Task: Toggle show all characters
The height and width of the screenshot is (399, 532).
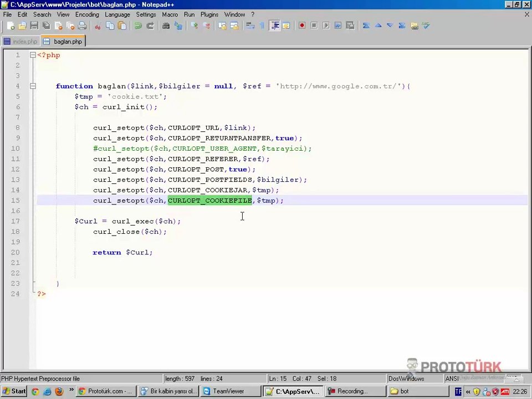Action: tap(262, 26)
